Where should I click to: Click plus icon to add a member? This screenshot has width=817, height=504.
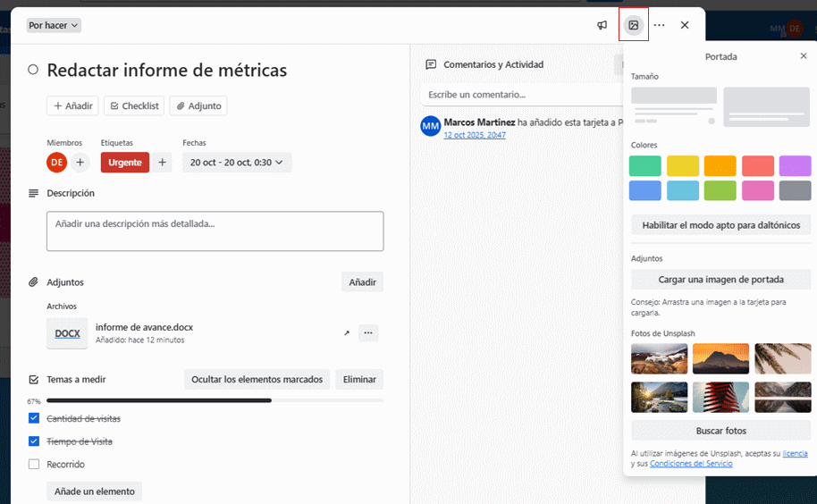tap(80, 162)
